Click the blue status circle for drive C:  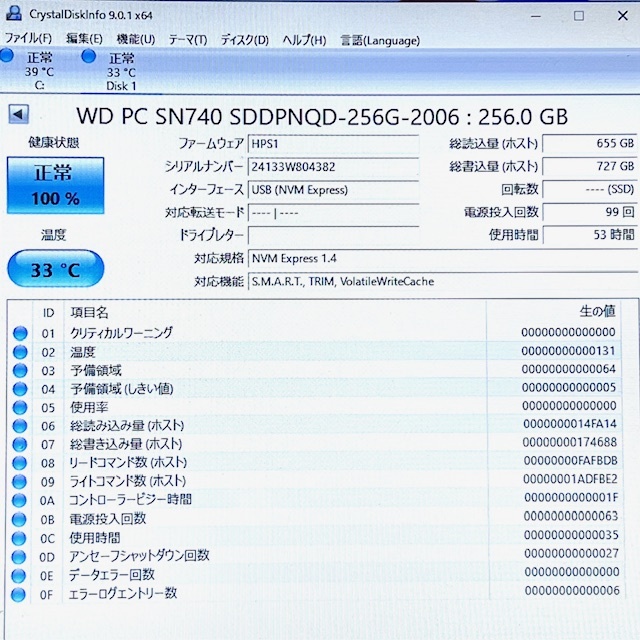pos(7,56)
